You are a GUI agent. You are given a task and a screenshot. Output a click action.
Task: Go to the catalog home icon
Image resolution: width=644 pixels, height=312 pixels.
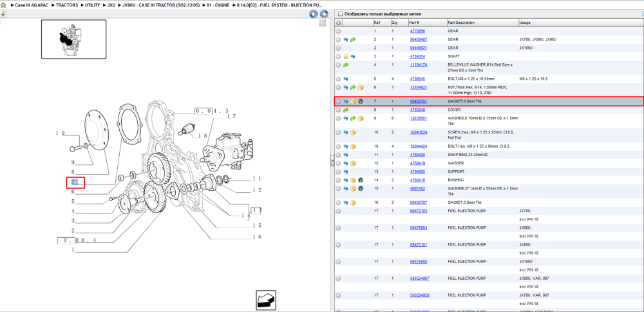point(3,5)
